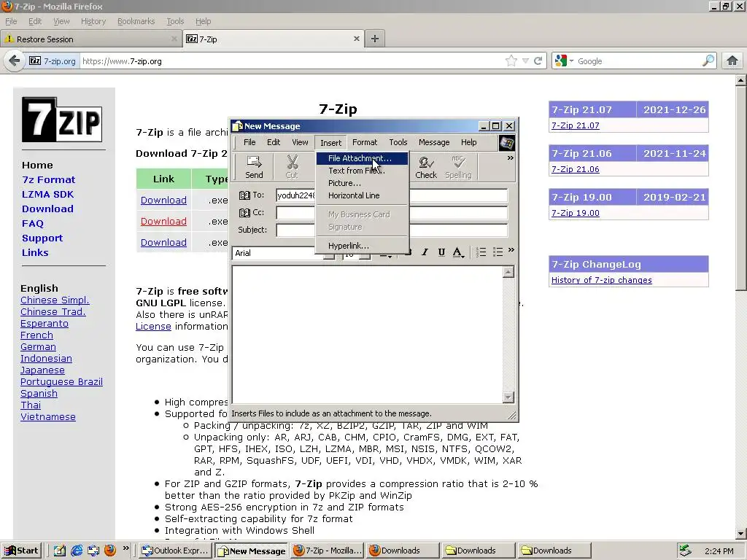
Task: Open History of 7-zip changes link
Action: click(601, 280)
